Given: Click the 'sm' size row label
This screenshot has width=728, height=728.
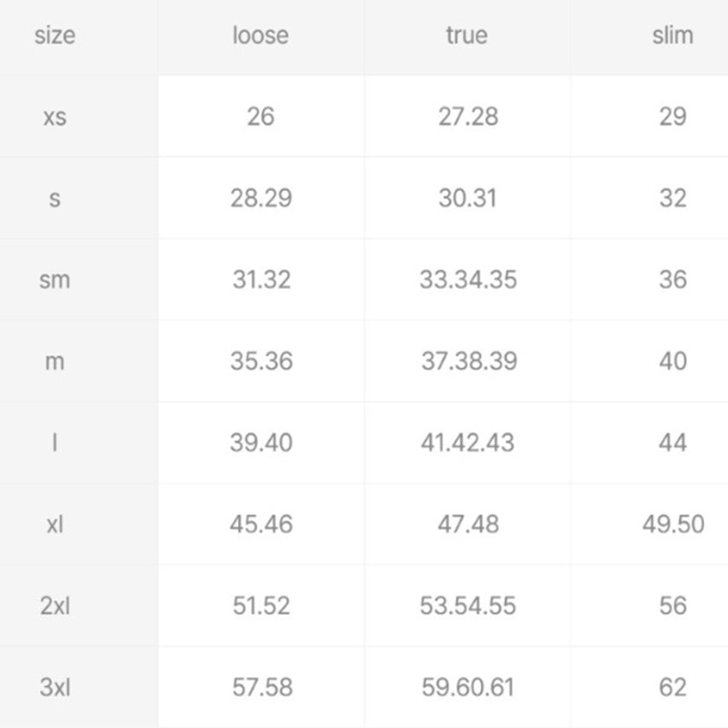Looking at the screenshot, I should tap(55, 280).
